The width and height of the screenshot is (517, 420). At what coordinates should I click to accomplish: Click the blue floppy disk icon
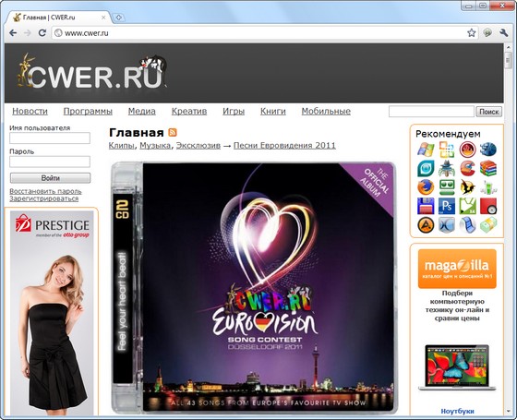click(426, 206)
